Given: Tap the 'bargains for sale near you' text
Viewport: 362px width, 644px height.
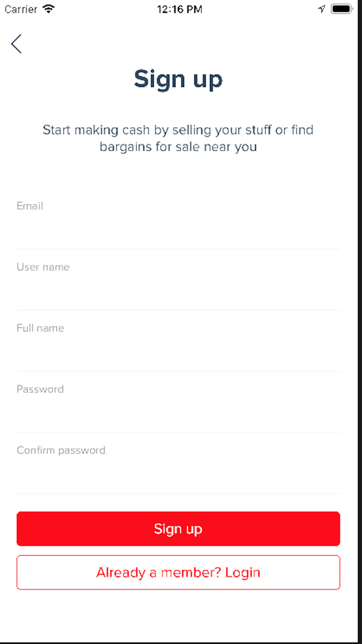Looking at the screenshot, I should pyautogui.click(x=178, y=147).
